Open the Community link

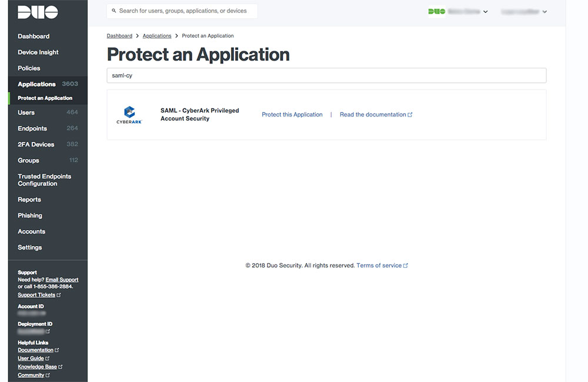(x=34, y=375)
